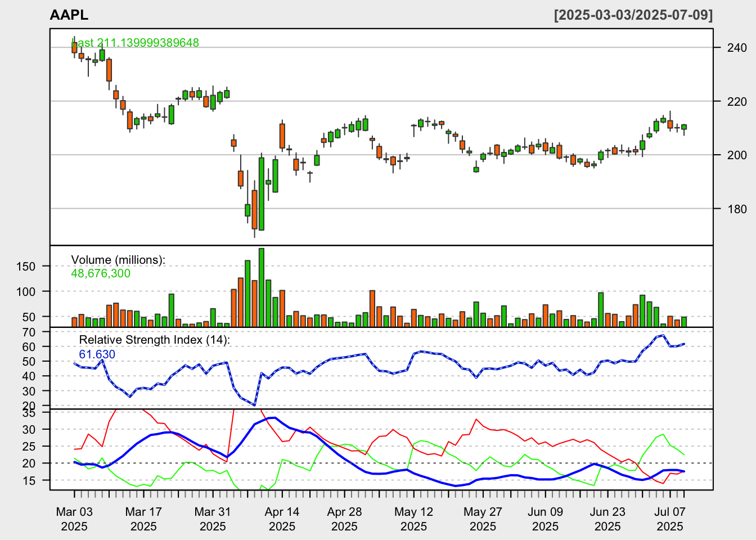Click the Relative Strength Index (14) label
This screenshot has height=540, width=756.
[154, 340]
